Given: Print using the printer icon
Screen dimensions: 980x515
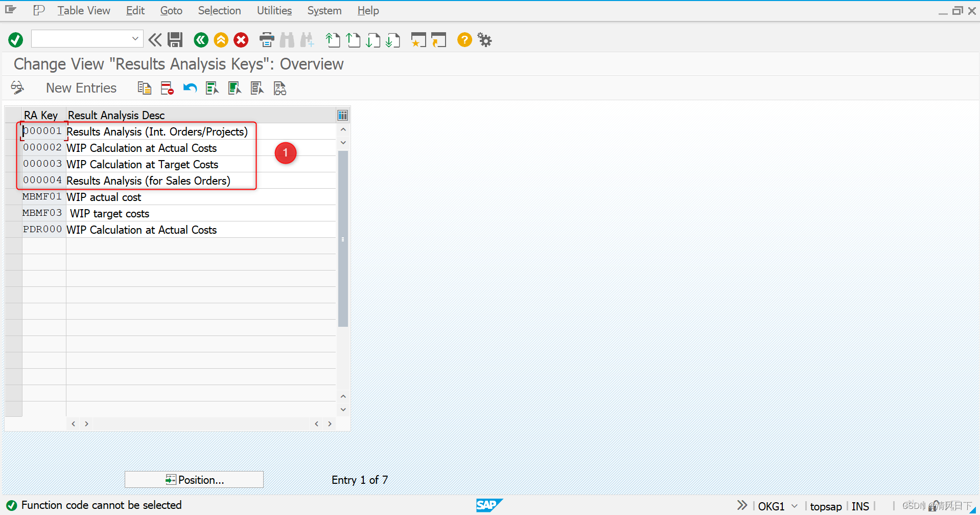Looking at the screenshot, I should pyautogui.click(x=267, y=39).
